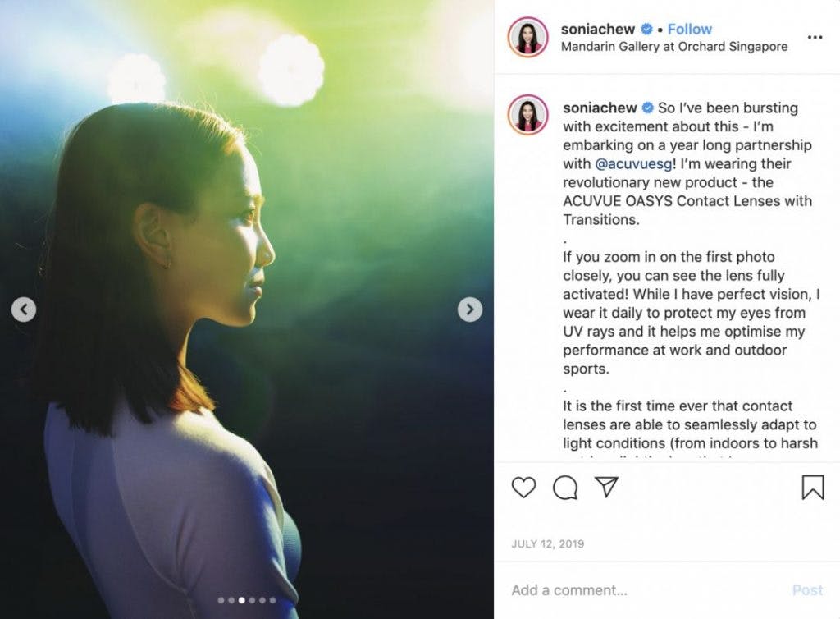Save post with the bookmark icon
The height and width of the screenshot is (619, 840).
coord(813,487)
